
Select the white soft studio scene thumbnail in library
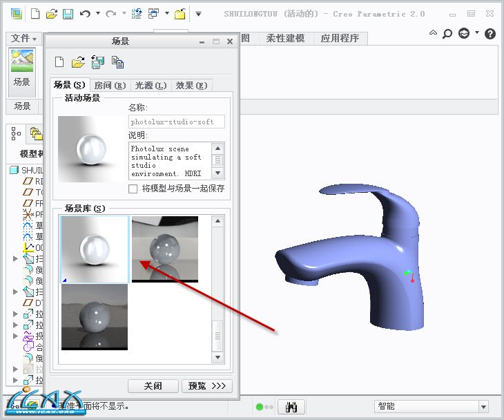(95, 249)
